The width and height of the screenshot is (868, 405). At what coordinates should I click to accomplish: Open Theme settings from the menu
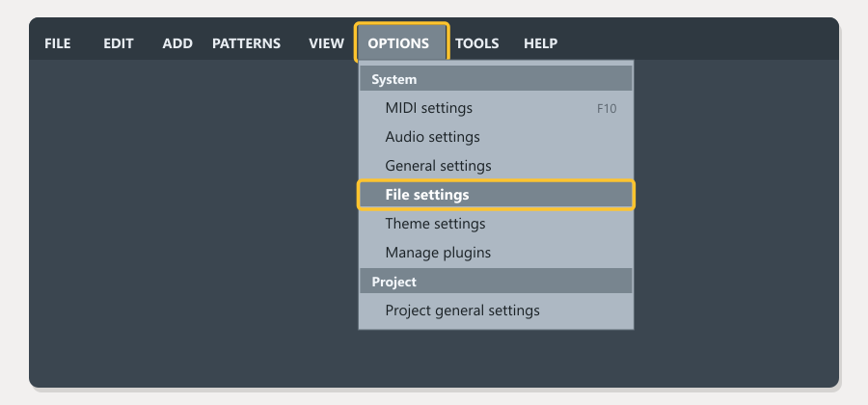[x=496, y=224]
